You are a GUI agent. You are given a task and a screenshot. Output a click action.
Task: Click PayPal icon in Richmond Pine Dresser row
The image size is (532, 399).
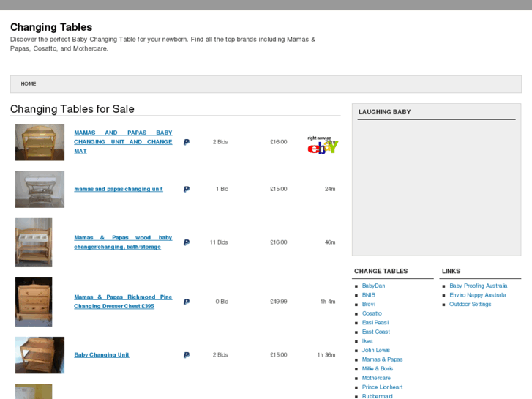[x=187, y=302]
